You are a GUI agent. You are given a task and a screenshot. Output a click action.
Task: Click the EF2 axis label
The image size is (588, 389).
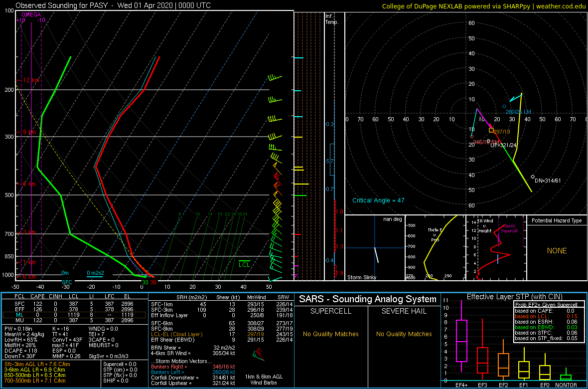(504, 385)
